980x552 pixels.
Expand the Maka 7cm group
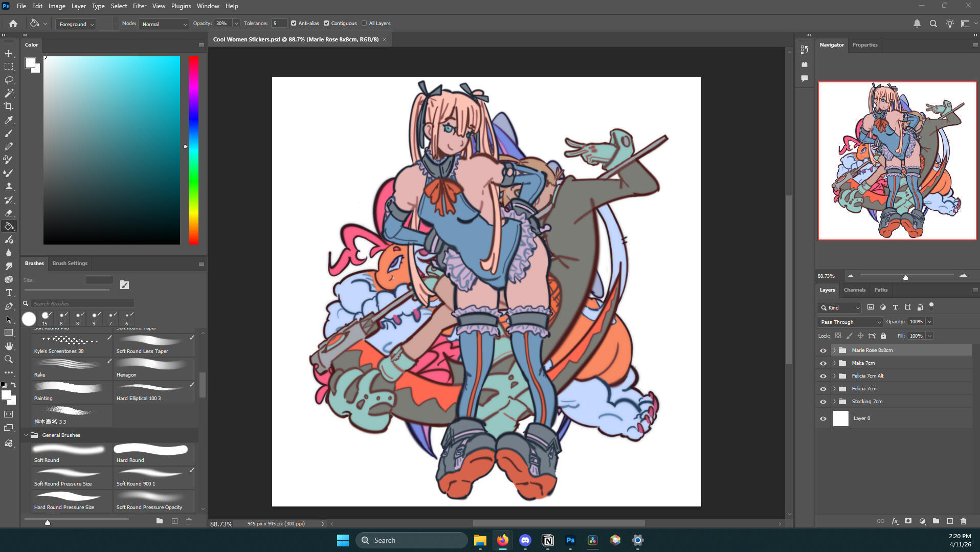(x=834, y=363)
